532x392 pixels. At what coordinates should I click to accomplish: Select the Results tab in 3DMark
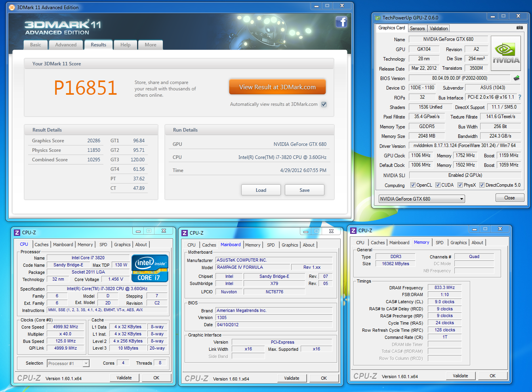coord(98,45)
